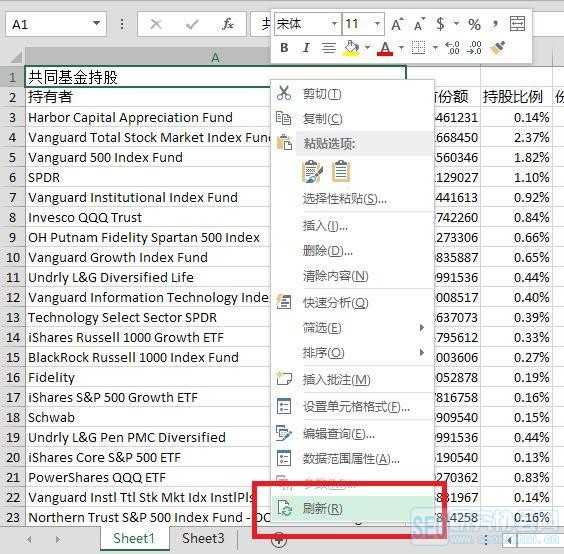Open the font color dropdown arrow
This screenshot has width=564, height=554.
tap(401, 47)
